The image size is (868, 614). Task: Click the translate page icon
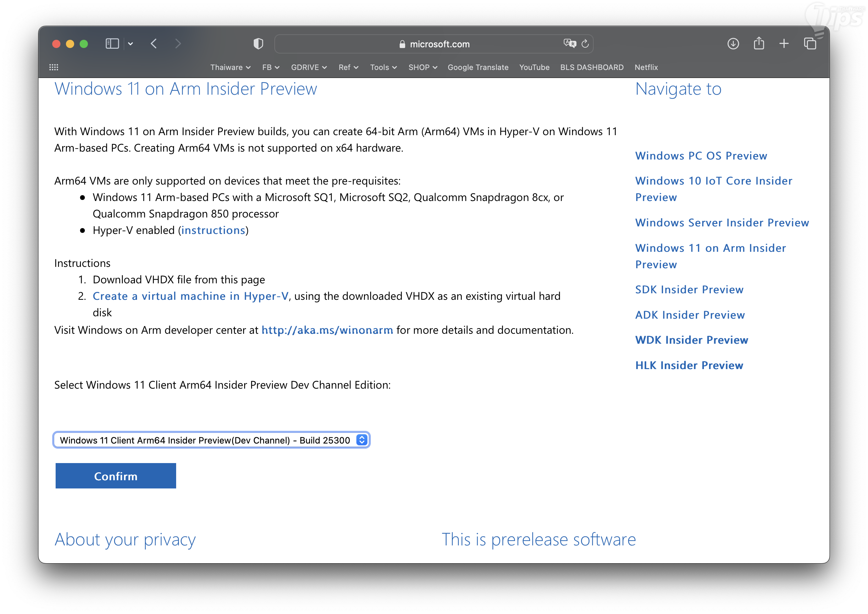click(570, 44)
